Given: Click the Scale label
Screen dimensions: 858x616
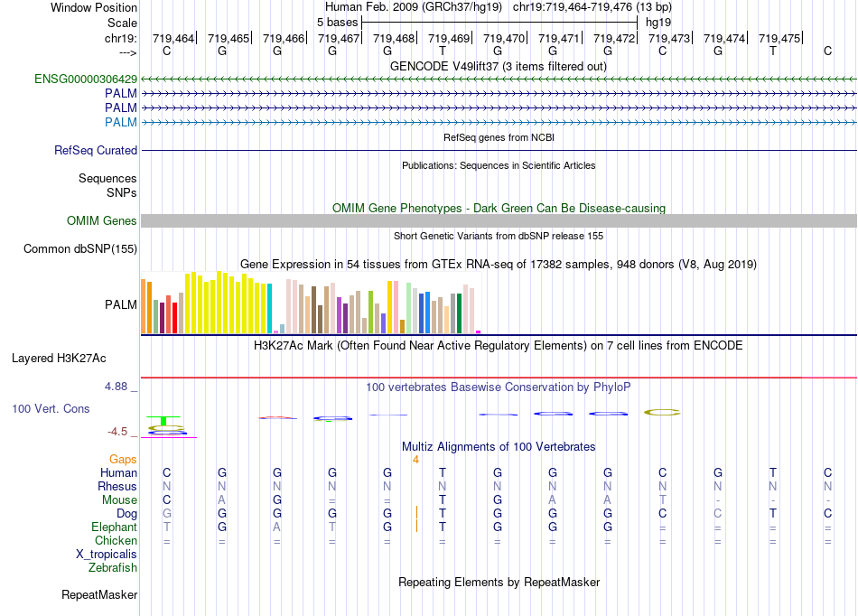Looking at the screenshot, I should point(122,23).
